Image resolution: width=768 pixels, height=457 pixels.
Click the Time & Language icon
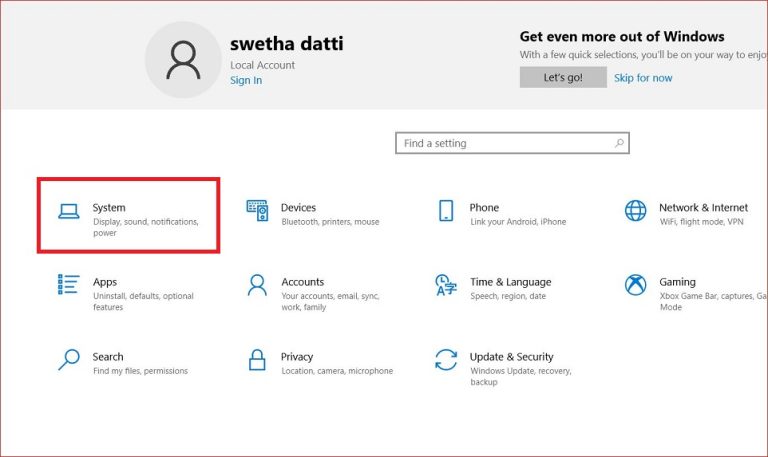click(x=446, y=285)
